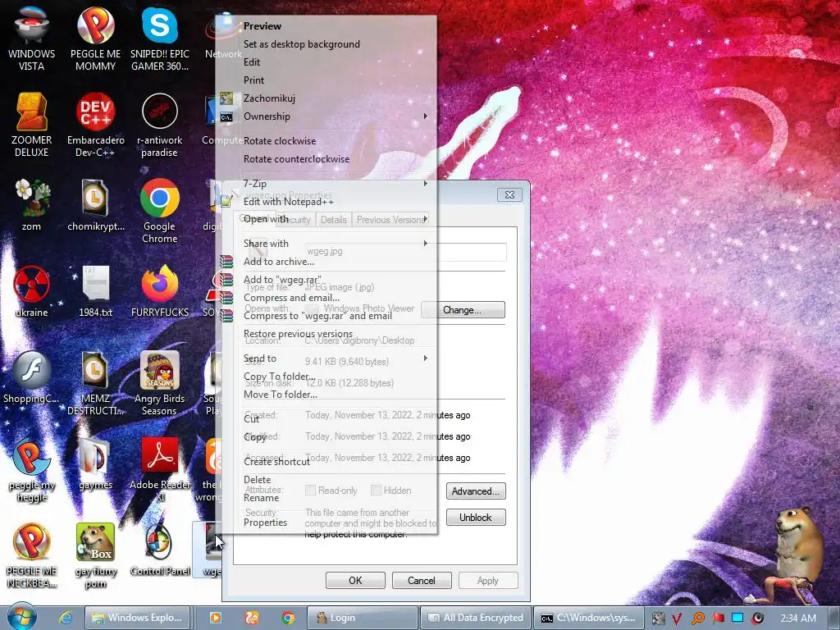
Task: Select the Box gopher desktop icon
Action: pos(95,555)
